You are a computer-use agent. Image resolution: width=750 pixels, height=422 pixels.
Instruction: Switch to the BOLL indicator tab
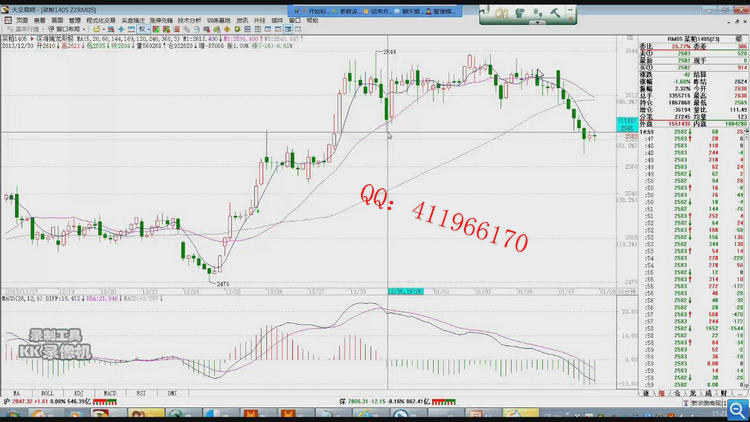tap(47, 393)
